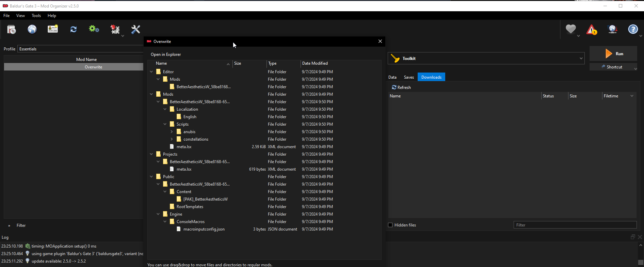Open the blue Help question icon

(633, 29)
